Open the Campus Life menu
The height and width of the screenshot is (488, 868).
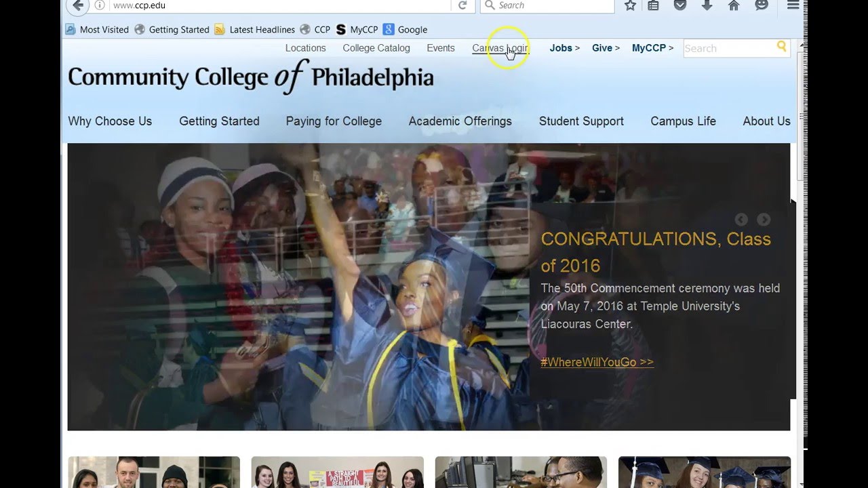[x=683, y=121]
